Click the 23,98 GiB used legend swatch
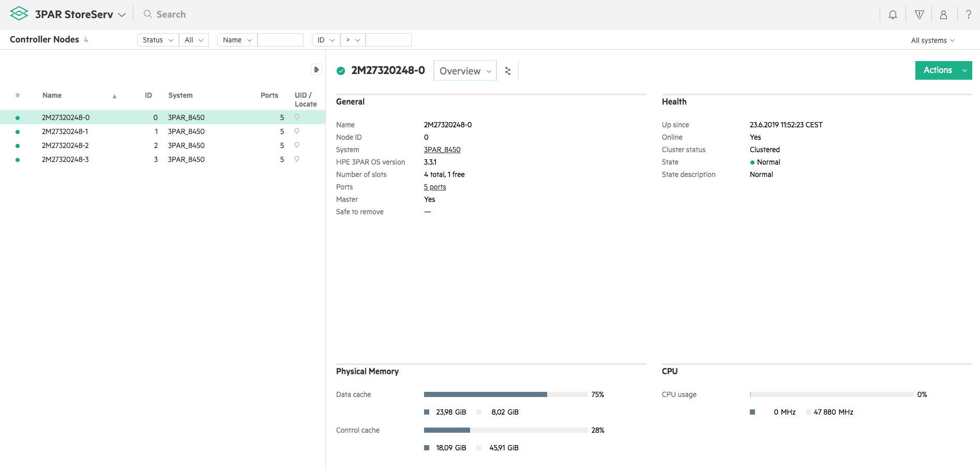This screenshot has width=980, height=470. point(427,412)
